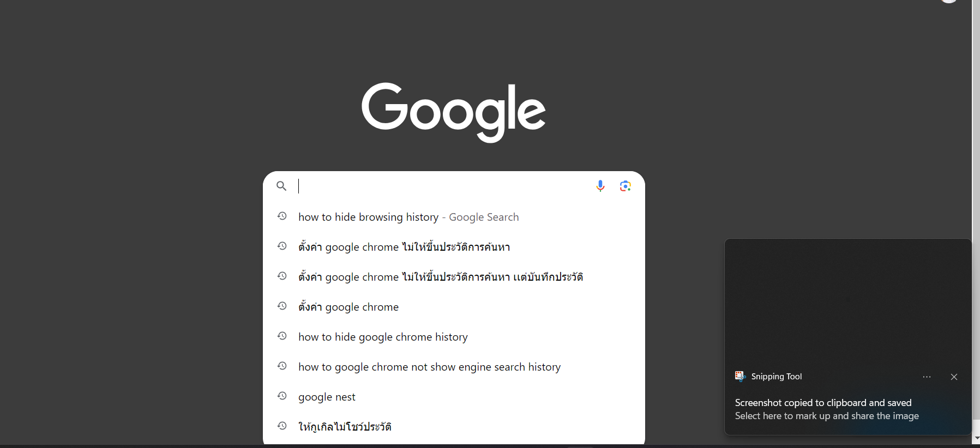Click history clock icon beside 'google nest'
Image resolution: width=980 pixels, height=448 pixels.
point(282,396)
